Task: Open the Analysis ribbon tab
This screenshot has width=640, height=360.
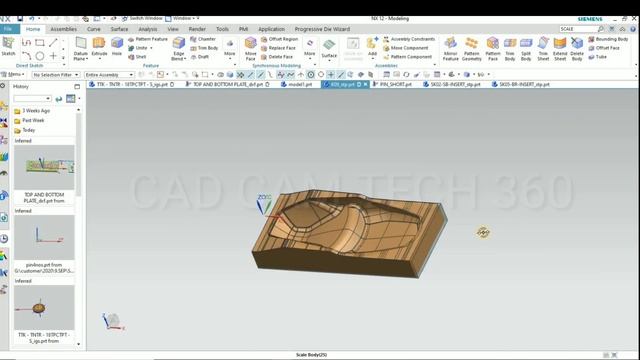Action: (147, 29)
